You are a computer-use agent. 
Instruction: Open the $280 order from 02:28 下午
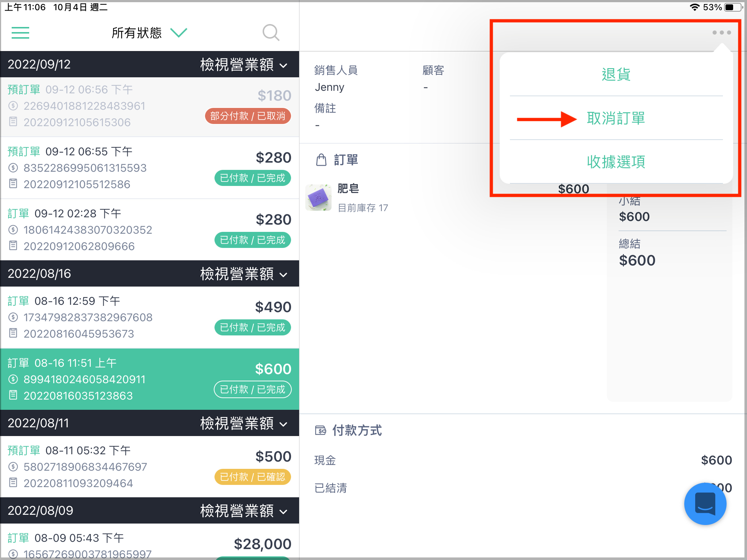150,230
